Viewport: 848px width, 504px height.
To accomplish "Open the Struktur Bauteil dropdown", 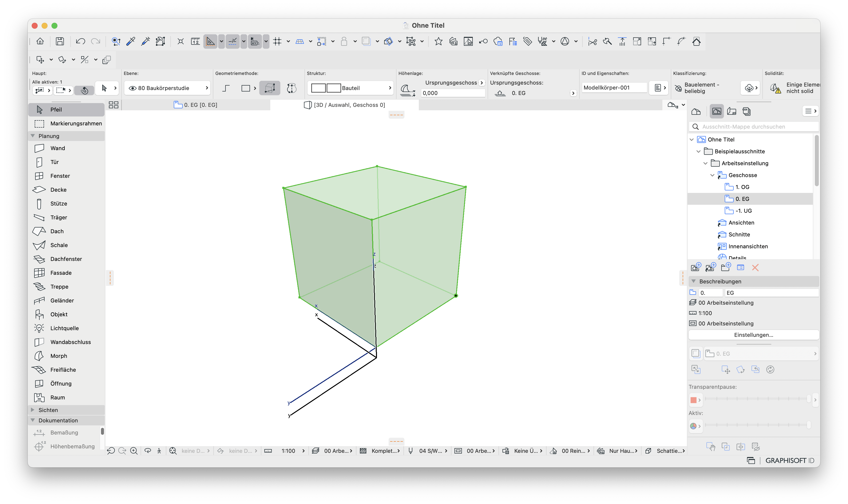I will coord(350,88).
